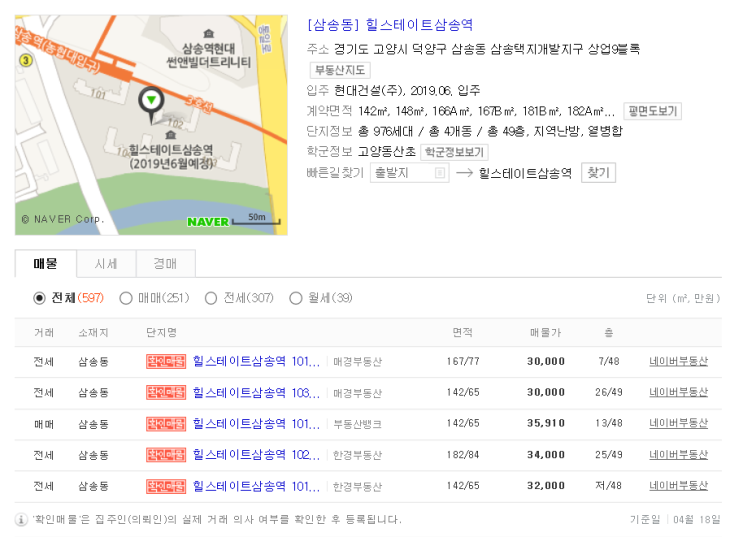Click the 면적 column header
The image size is (743, 537).
tap(462, 333)
